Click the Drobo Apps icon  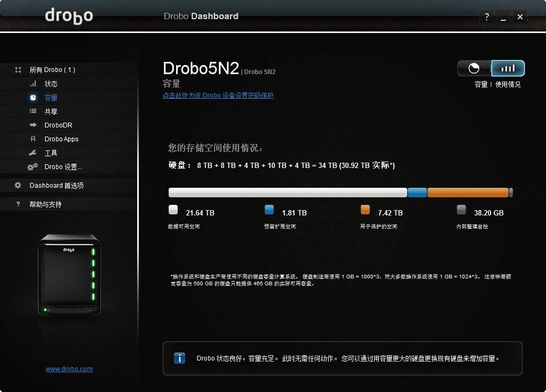[33, 139]
